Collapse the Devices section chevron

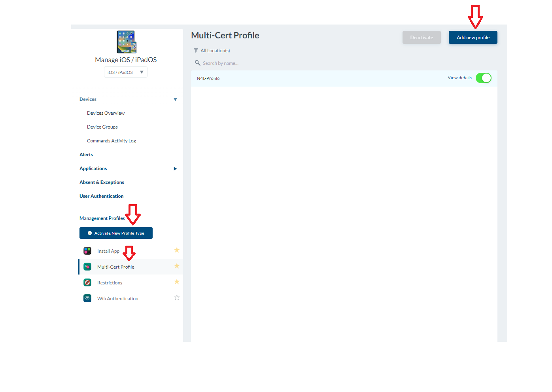coord(175,99)
